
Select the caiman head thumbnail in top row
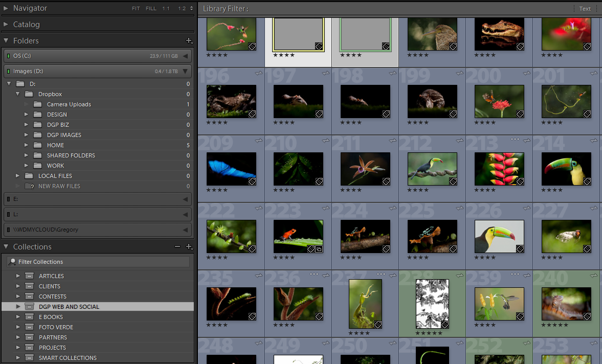(499, 34)
